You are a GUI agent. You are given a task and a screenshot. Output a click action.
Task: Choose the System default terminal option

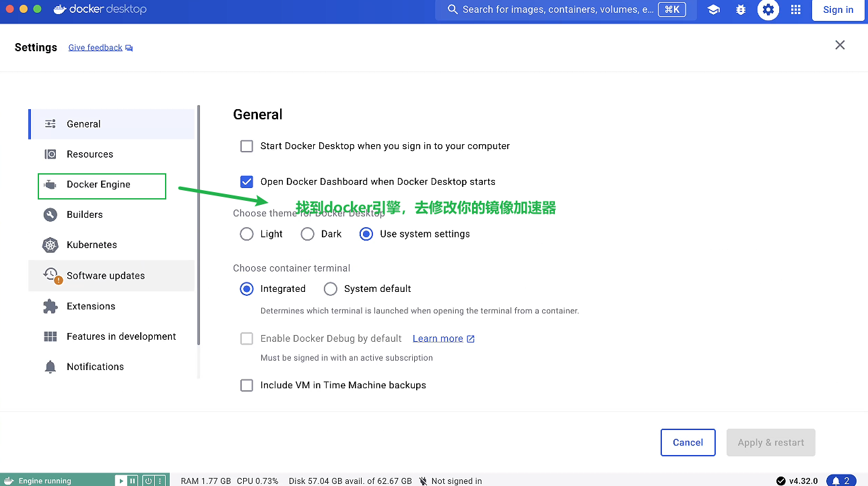pos(331,288)
